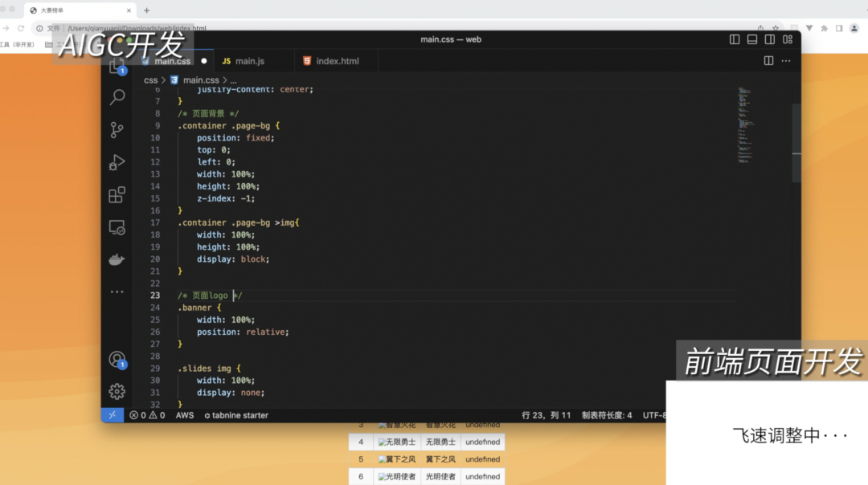The height and width of the screenshot is (485, 868).
Task: Open the Manage gear settings icon
Action: point(117,392)
